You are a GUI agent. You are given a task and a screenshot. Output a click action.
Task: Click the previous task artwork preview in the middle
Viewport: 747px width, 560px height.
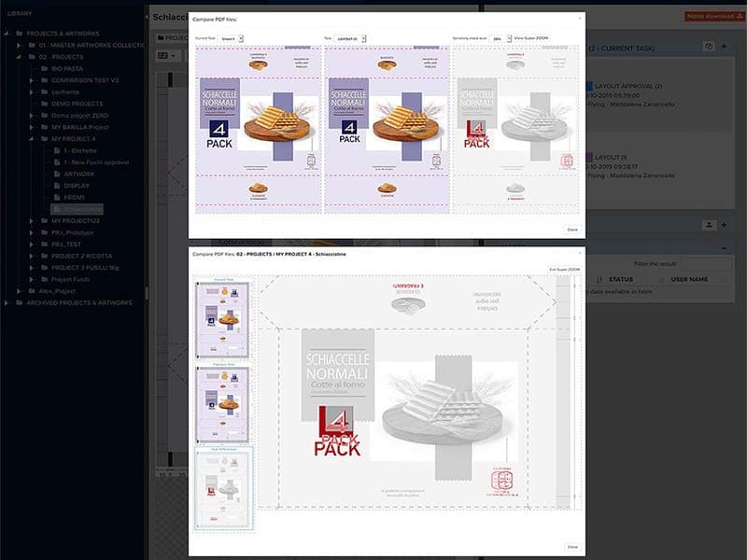(x=387, y=130)
